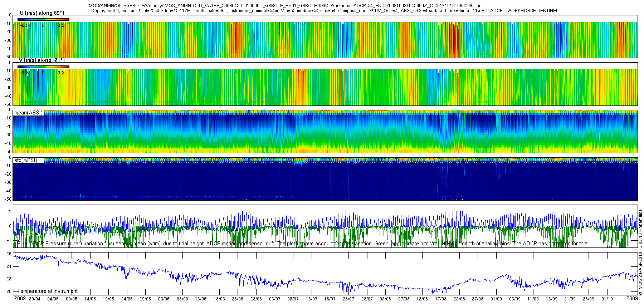Click the 0.5 label on U colorbar
This screenshot has height=304, width=644.
(x=61, y=25)
